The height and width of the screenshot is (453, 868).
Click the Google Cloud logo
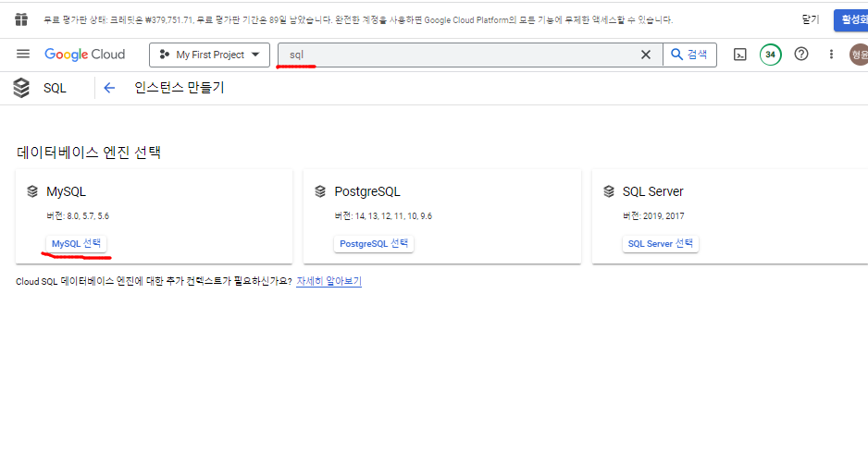coord(85,55)
